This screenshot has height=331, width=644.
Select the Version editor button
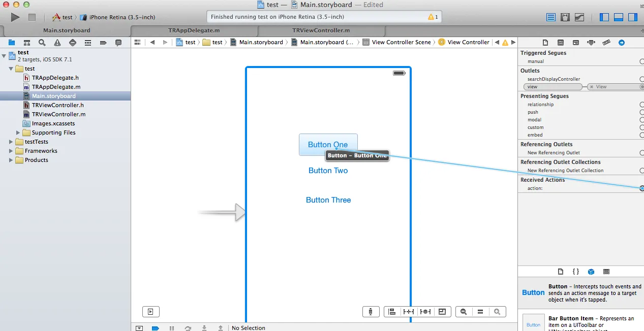point(579,17)
